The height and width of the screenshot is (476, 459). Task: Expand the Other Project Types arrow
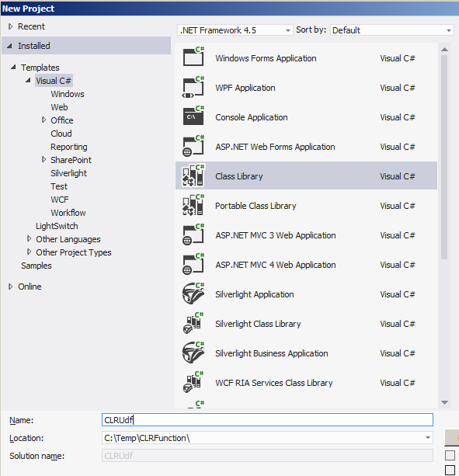click(x=30, y=252)
